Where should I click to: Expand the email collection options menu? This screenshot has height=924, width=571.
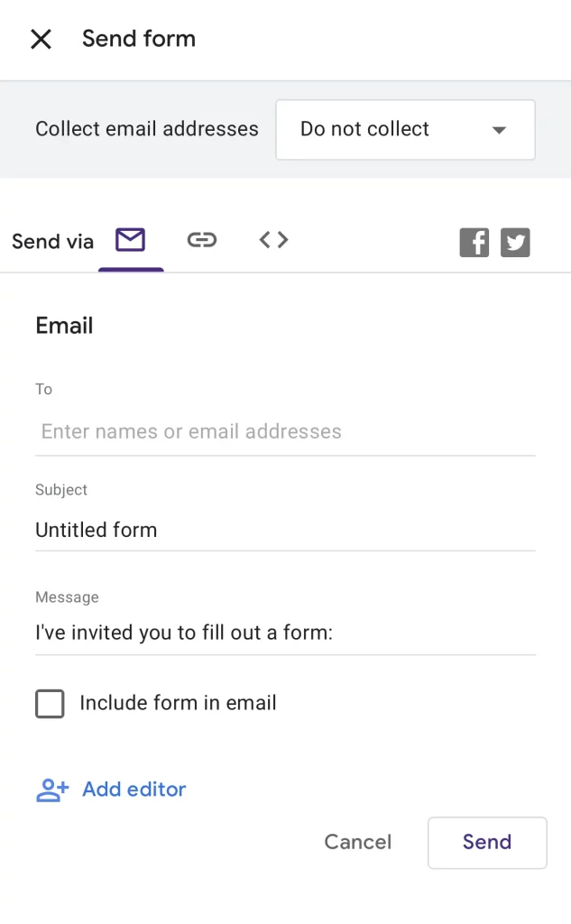coord(498,129)
